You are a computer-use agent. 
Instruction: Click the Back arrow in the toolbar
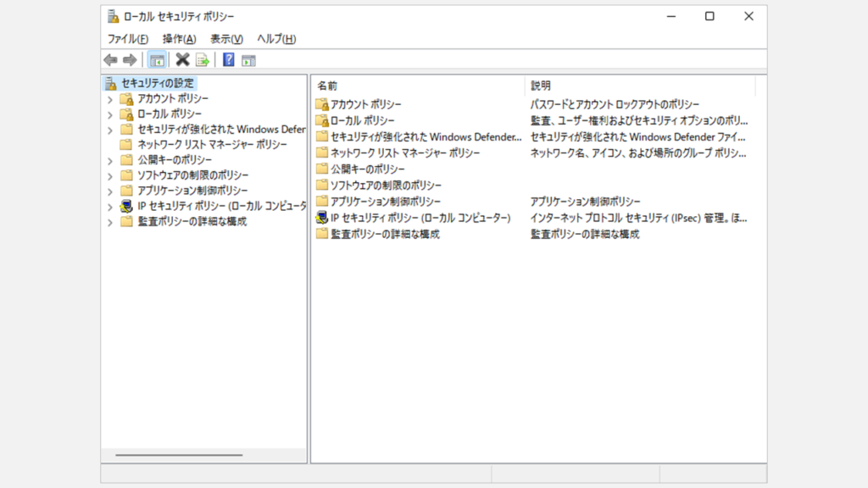(x=110, y=60)
